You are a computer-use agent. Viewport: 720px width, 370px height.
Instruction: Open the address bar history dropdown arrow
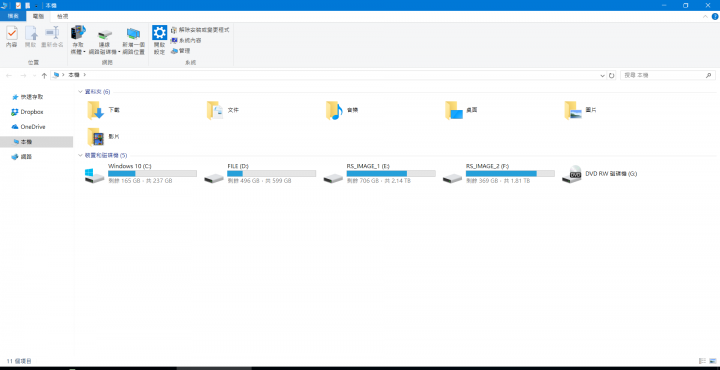pos(602,75)
